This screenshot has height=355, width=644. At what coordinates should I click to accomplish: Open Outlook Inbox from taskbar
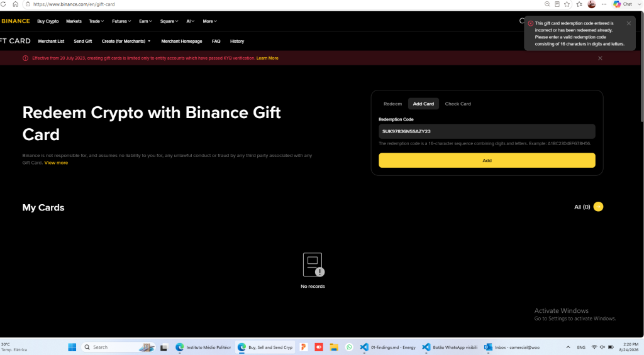512,347
